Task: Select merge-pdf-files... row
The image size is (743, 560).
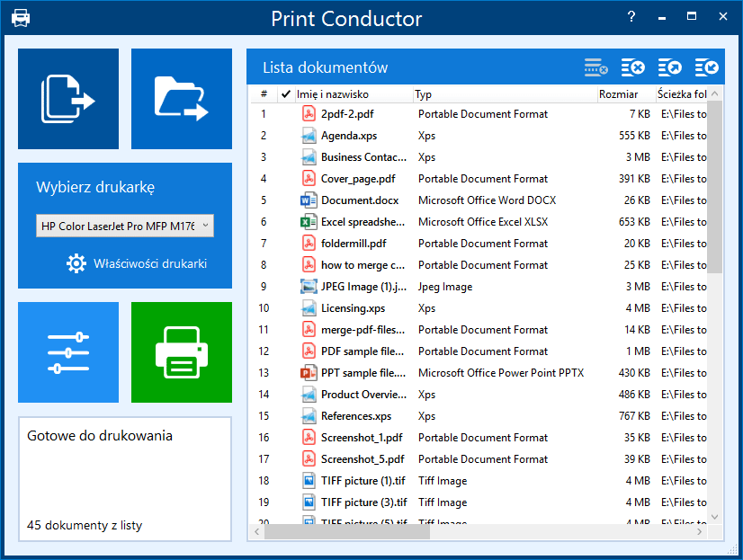Action: (x=479, y=330)
